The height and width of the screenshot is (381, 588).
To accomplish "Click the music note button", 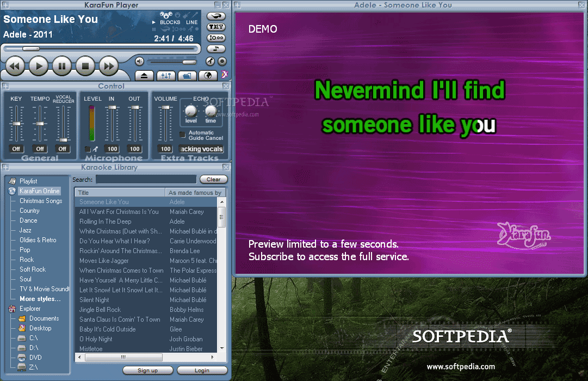I will (x=216, y=49).
